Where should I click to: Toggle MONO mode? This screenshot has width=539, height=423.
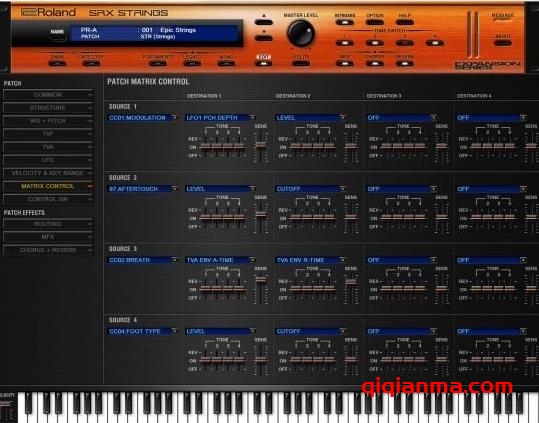point(226,63)
